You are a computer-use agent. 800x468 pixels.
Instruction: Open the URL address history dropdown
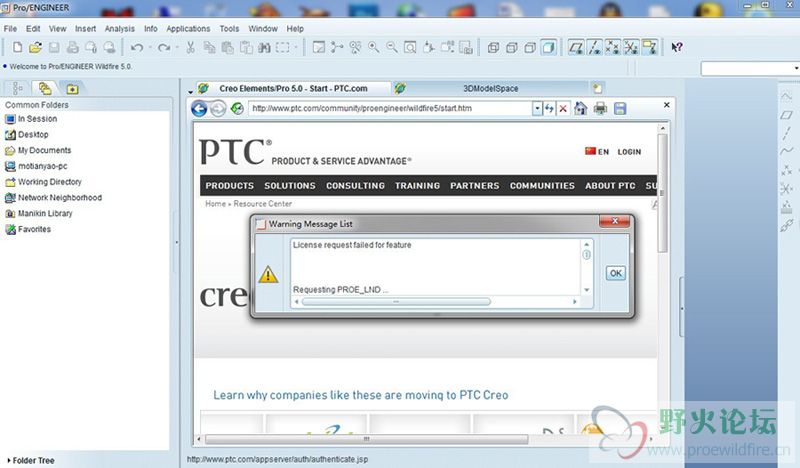click(537, 108)
